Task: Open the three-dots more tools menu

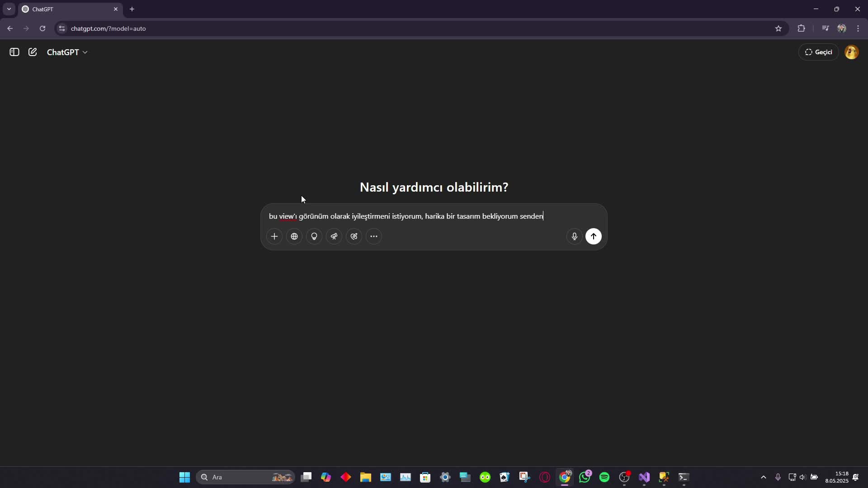Action: coord(374,236)
